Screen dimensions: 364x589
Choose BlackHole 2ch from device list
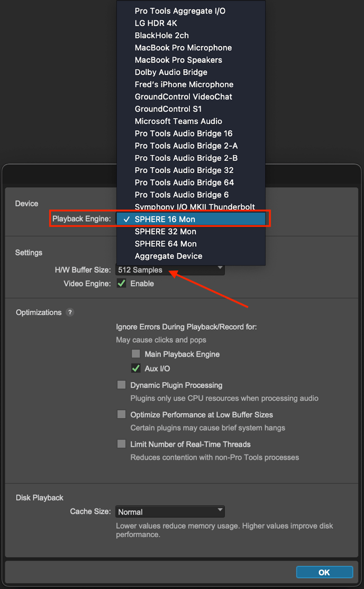161,35
